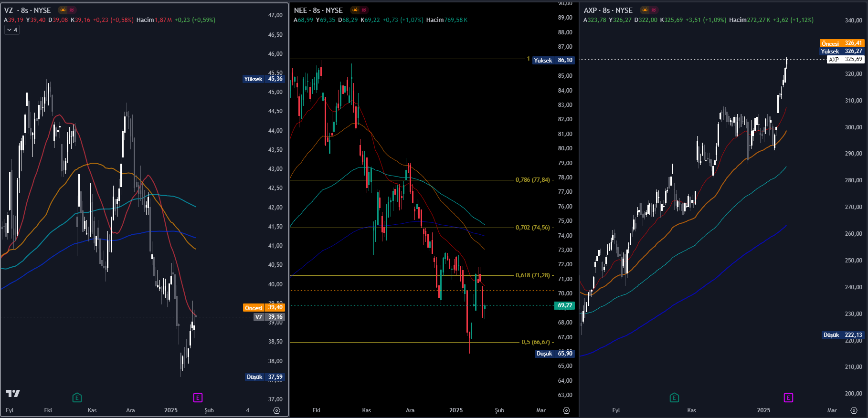The width and height of the screenshot is (868, 418).
Task: Open axis settings gear on AXP chart
Action: coord(854,410)
